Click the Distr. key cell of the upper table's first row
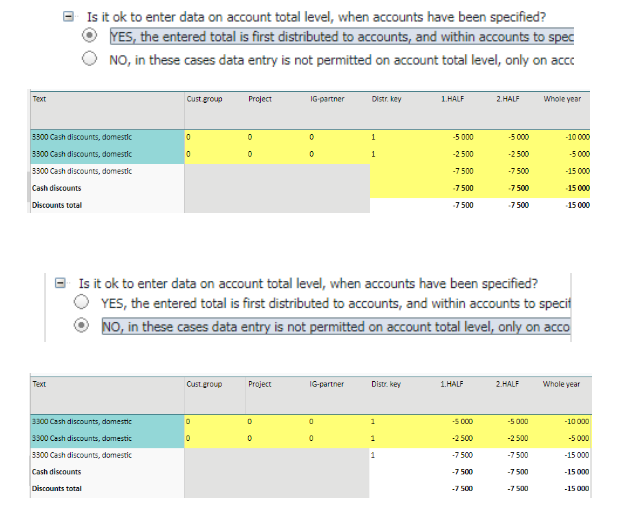Image resolution: width=623 pixels, height=505 pixels. [x=399, y=137]
